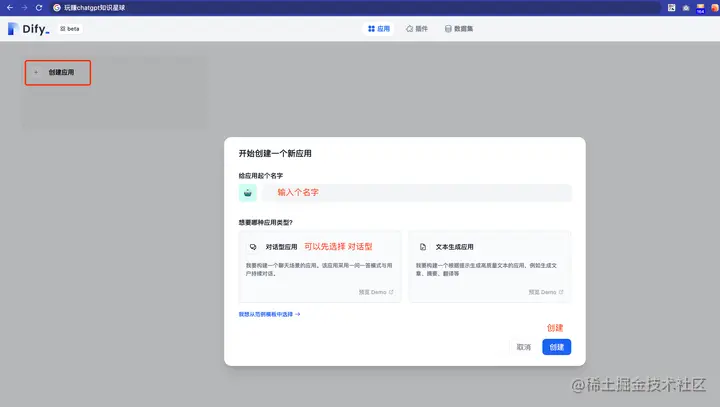
Task: Click the browser back arrow
Action: pos(10,7)
